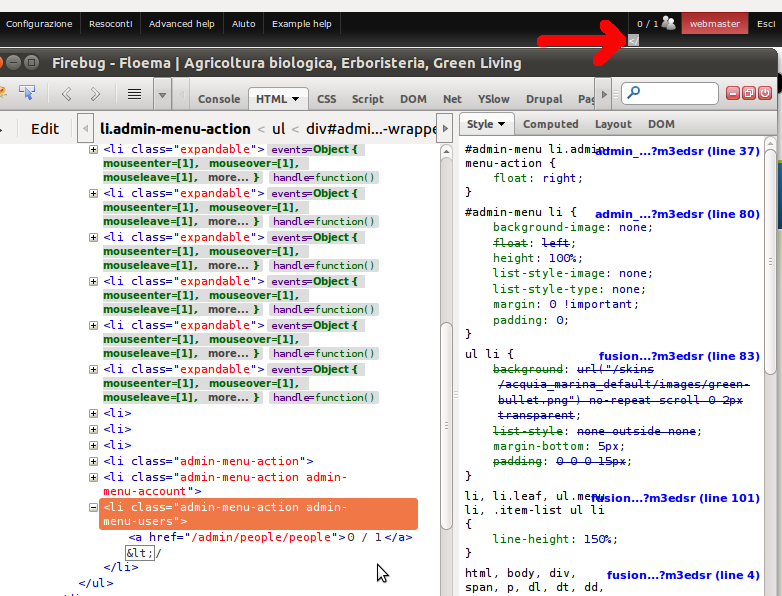This screenshot has height=596, width=782.
Task: Open the DOM side panel tab
Action: 661,124
